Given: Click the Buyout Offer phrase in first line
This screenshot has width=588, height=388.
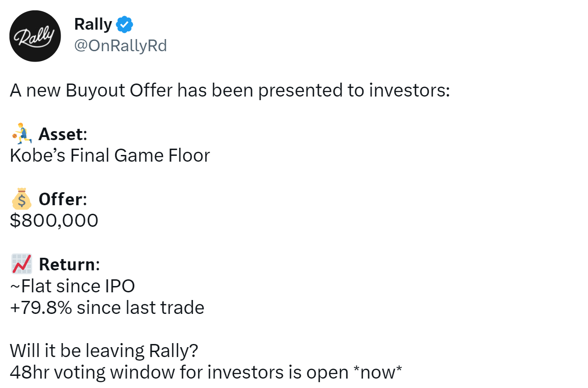Looking at the screenshot, I should (119, 90).
